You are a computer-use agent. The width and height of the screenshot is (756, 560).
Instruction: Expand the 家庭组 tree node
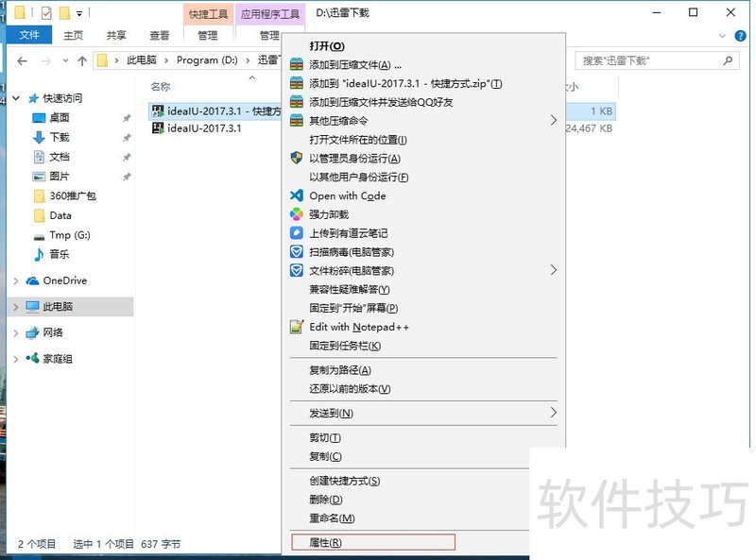point(16,359)
